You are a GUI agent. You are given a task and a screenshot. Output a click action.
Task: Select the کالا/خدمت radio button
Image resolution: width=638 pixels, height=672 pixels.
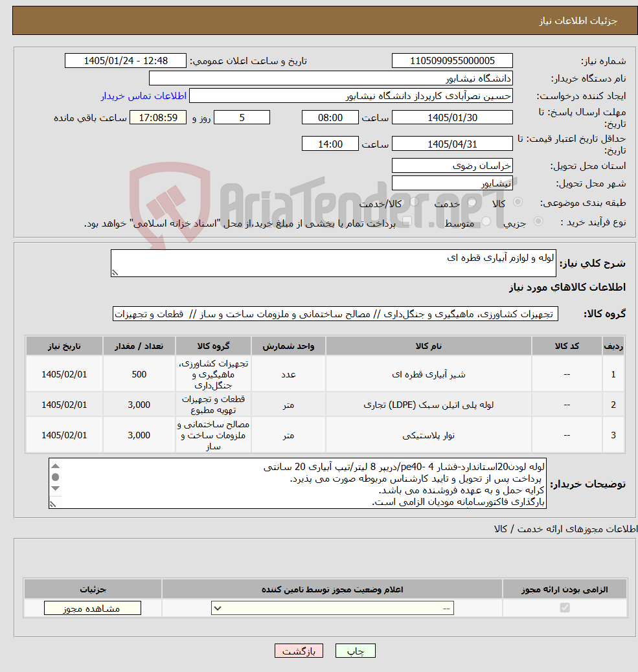(x=414, y=202)
